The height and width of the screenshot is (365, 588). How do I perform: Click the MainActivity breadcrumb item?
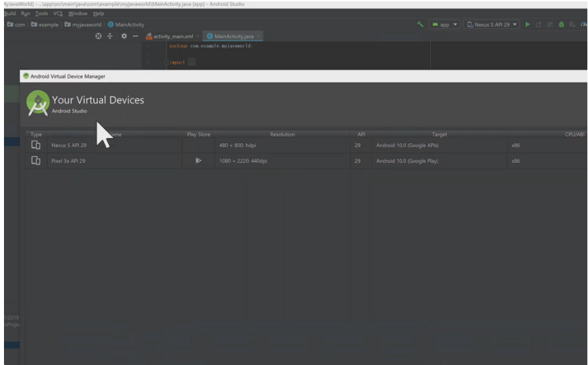pyautogui.click(x=126, y=25)
